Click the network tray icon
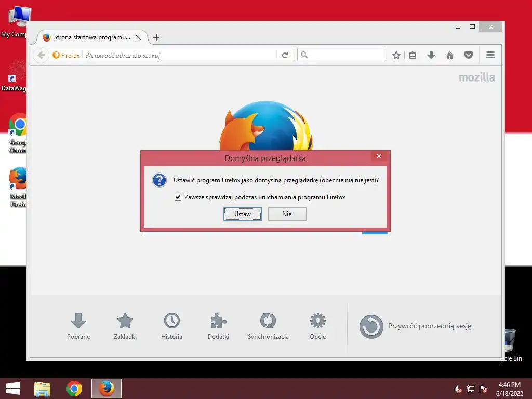532x399 pixels. tap(471, 389)
